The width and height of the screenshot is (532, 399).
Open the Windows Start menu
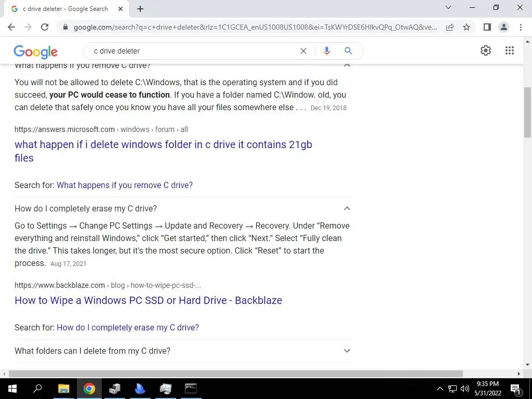point(12,389)
